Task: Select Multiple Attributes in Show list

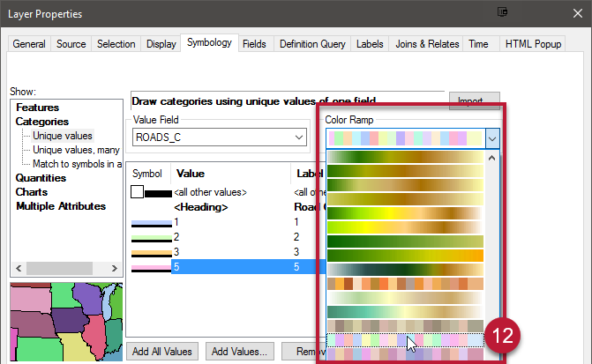Action: click(x=61, y=206)
